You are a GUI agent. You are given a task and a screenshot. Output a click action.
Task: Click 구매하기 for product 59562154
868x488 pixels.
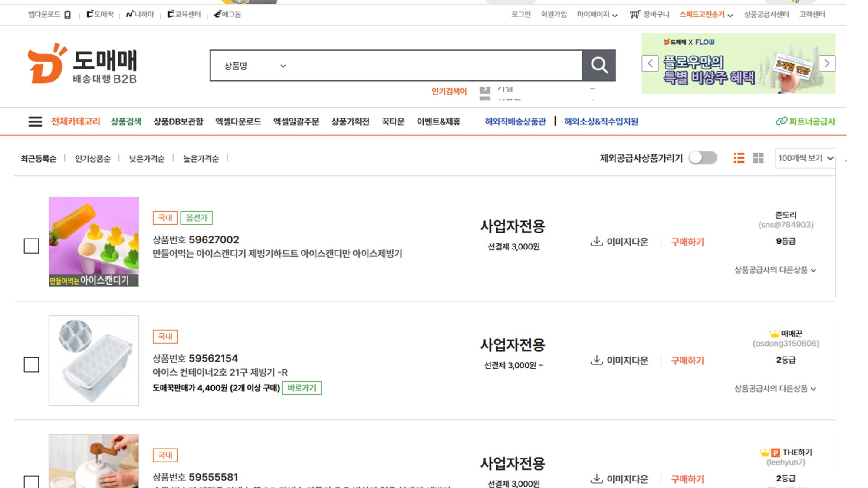687,360
